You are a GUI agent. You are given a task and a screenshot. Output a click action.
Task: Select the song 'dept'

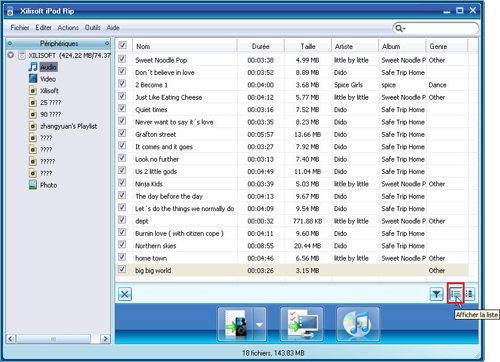point(142,221)
